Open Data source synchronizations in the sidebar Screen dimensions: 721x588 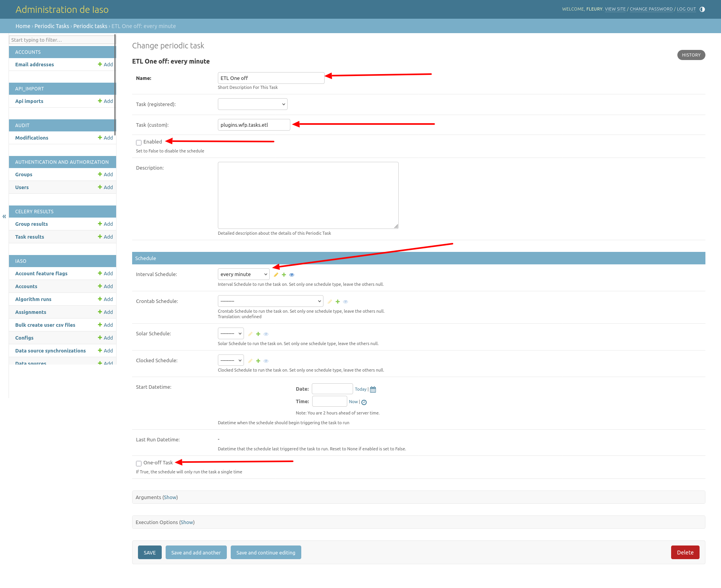point(50,351)
